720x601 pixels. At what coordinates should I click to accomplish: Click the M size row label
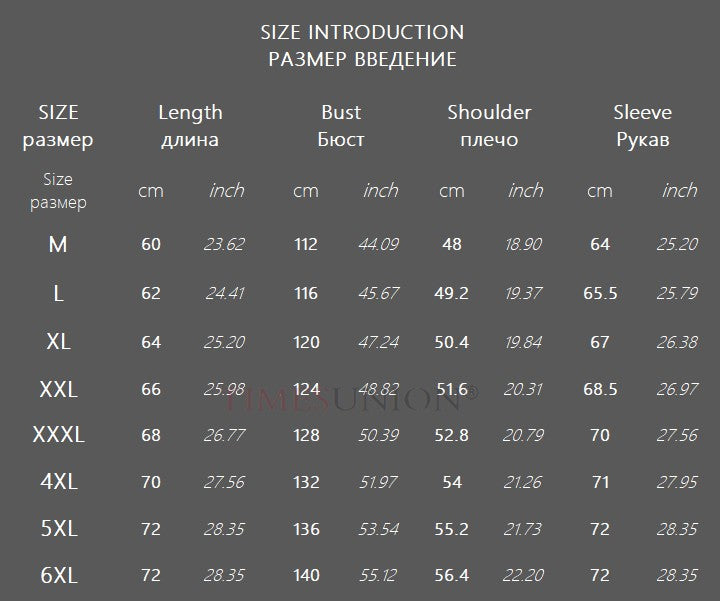(x=58, y=244)
